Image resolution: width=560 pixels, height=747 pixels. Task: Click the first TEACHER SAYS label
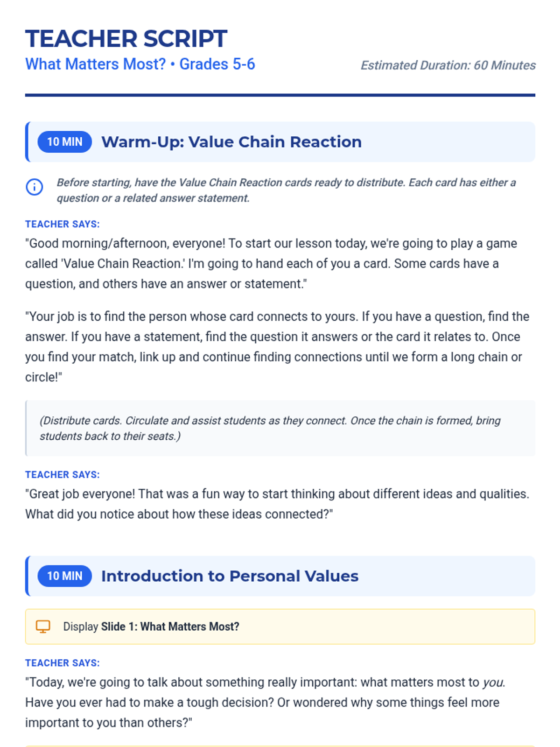63,224
